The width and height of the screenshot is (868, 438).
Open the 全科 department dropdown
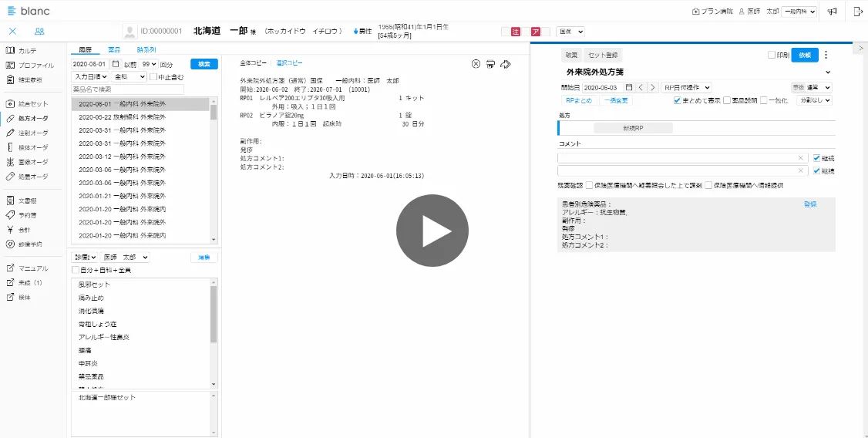129,77
